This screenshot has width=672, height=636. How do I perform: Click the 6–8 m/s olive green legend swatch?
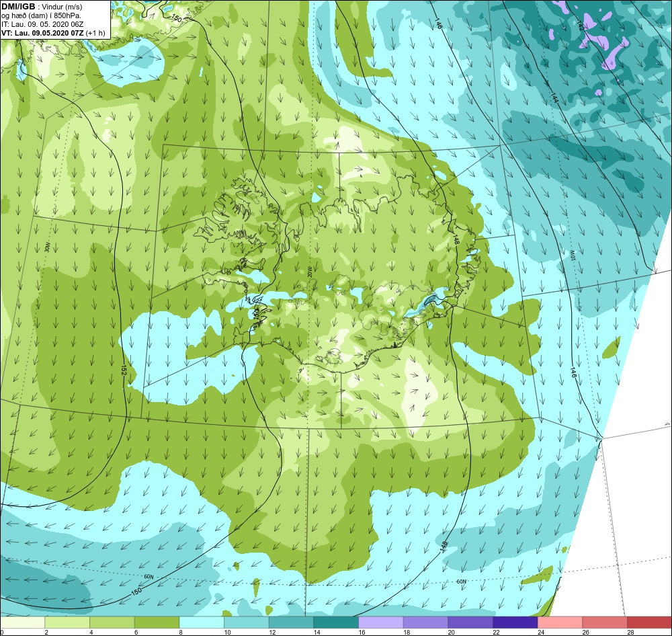[x=157, y=623]
